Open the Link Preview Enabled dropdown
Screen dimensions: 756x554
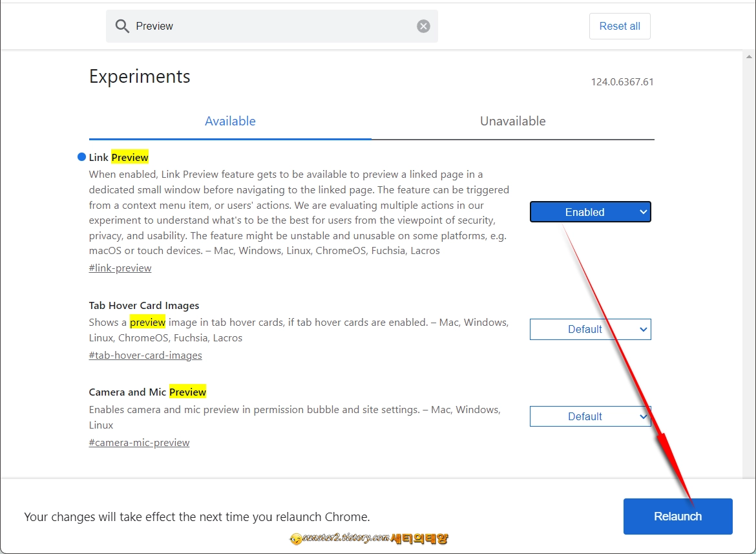pyautogui.click(x=590, y=212)
